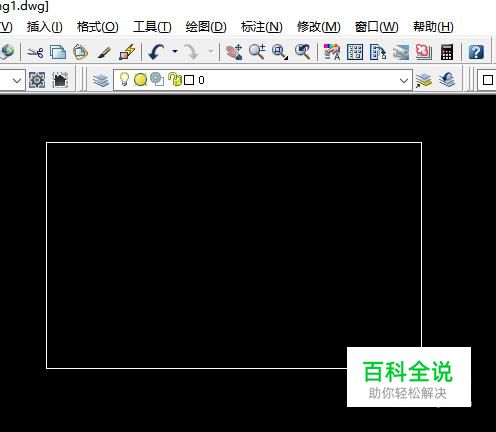Toggle layer 0 freeze sun icon

(140, 80)
